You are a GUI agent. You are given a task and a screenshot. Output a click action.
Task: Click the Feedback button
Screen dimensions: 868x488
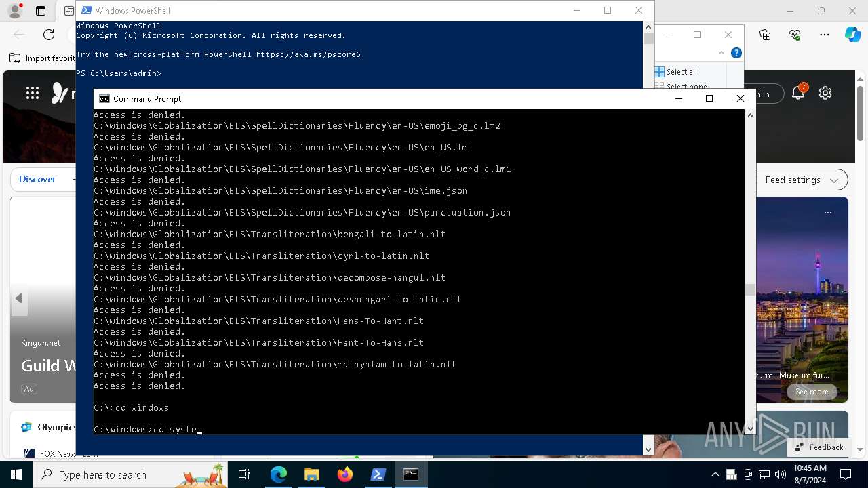click(x=819, y=447)
